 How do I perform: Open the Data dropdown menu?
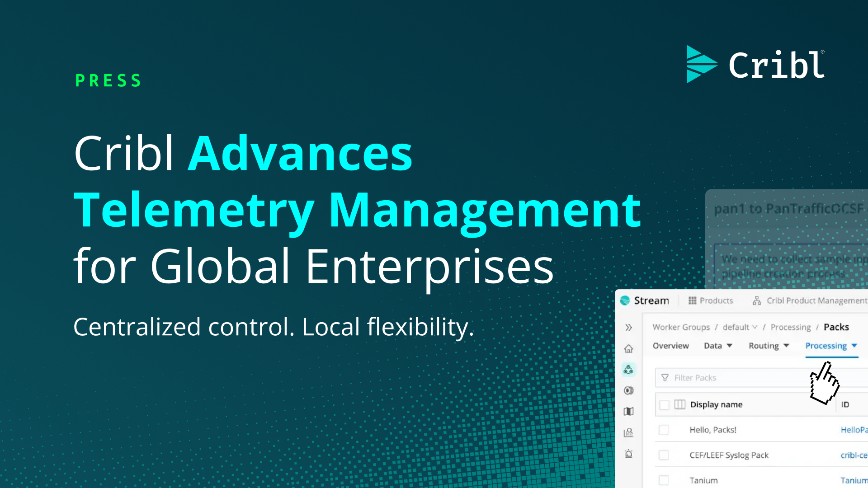(718, 346)
